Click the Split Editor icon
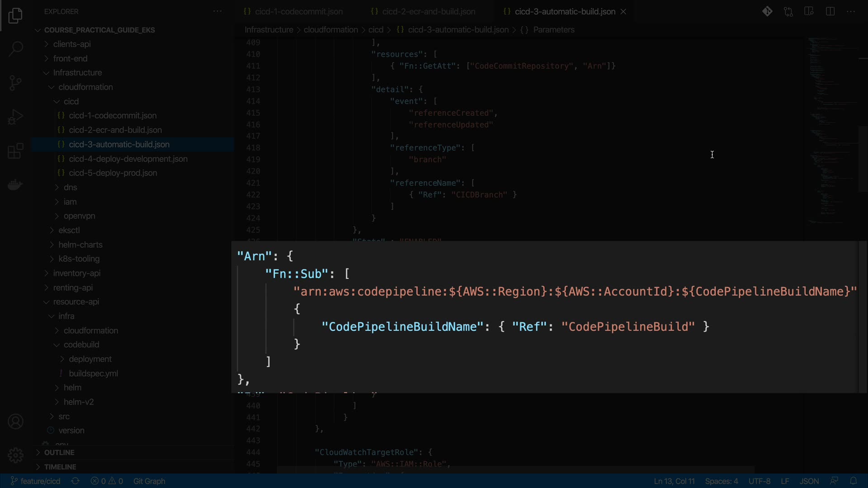868x488 pixels. (x=830, y=11)
